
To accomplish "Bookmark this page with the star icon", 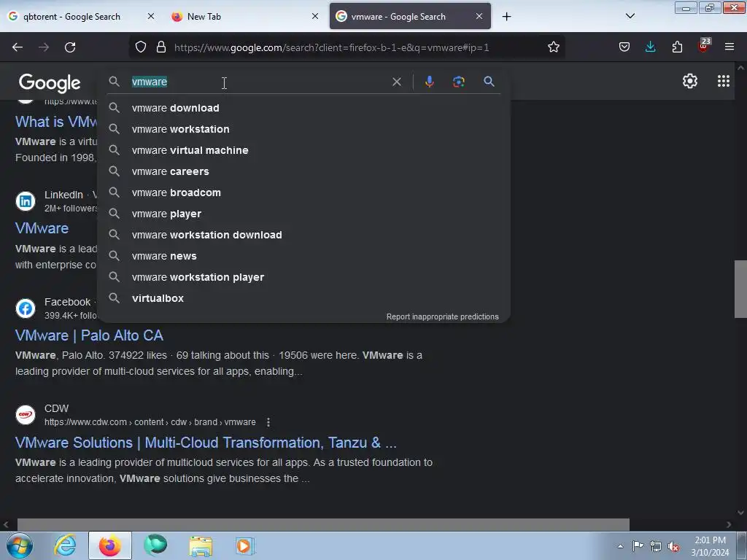I will point(553,47).
